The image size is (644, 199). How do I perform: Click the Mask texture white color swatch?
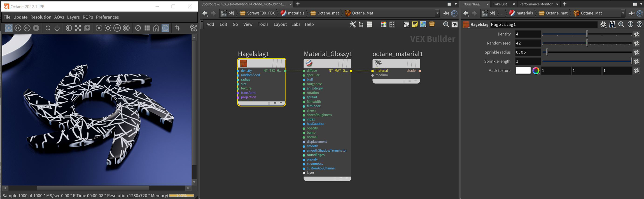pyautogui.click(x=523, y=71)
